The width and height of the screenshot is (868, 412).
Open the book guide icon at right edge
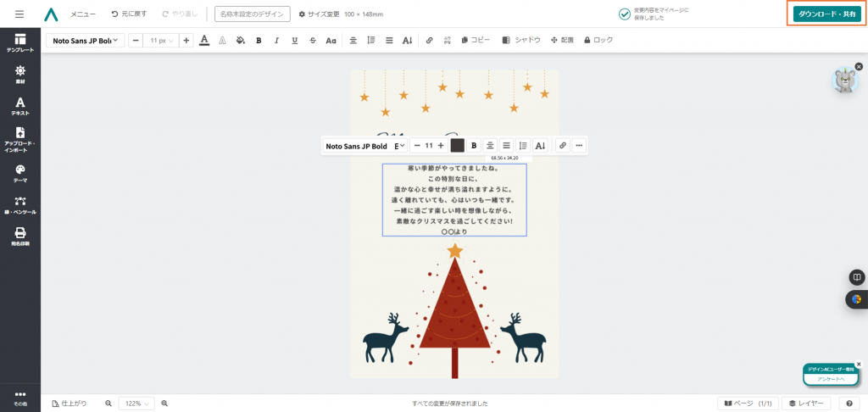856,277
